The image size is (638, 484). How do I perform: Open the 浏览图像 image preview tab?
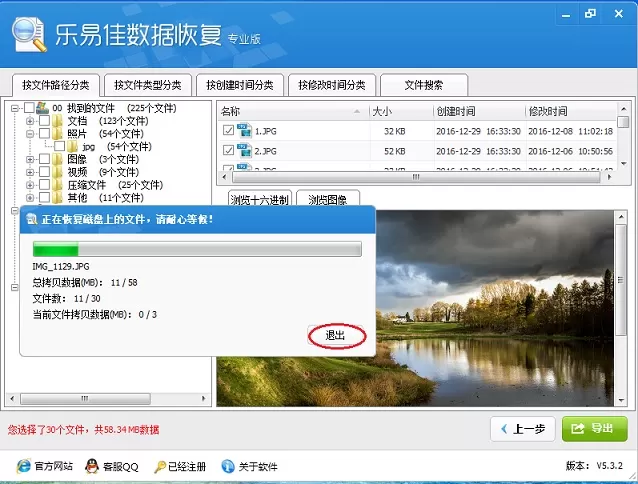(328, 199)
